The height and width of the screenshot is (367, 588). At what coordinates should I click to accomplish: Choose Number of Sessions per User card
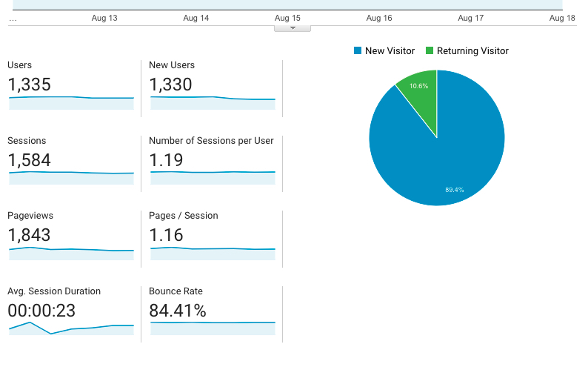(212, 164)
